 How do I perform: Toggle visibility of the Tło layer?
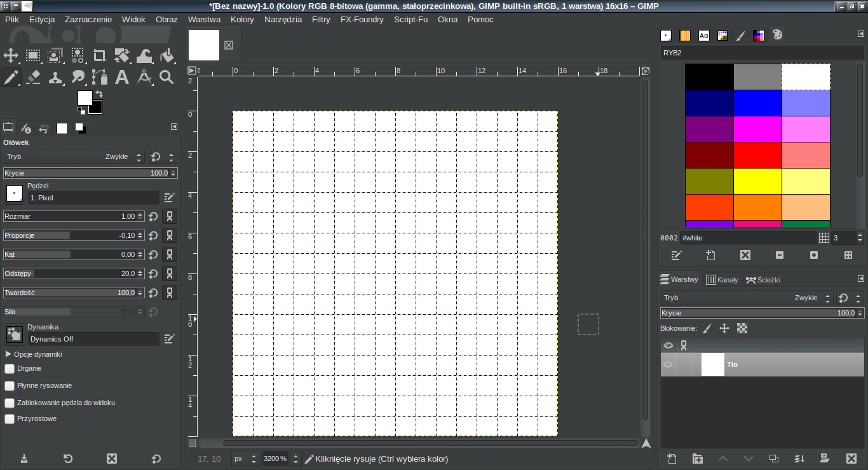point(668,364)
